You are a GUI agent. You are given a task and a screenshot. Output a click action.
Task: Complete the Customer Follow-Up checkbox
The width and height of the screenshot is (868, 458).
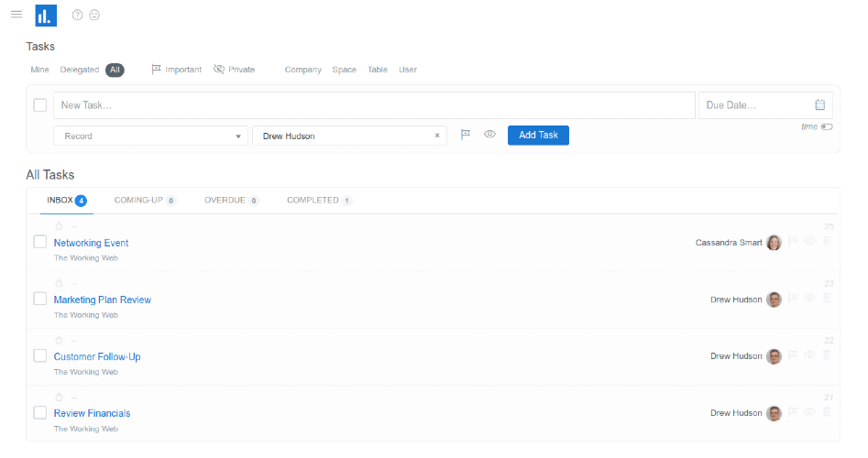(39, 355)
